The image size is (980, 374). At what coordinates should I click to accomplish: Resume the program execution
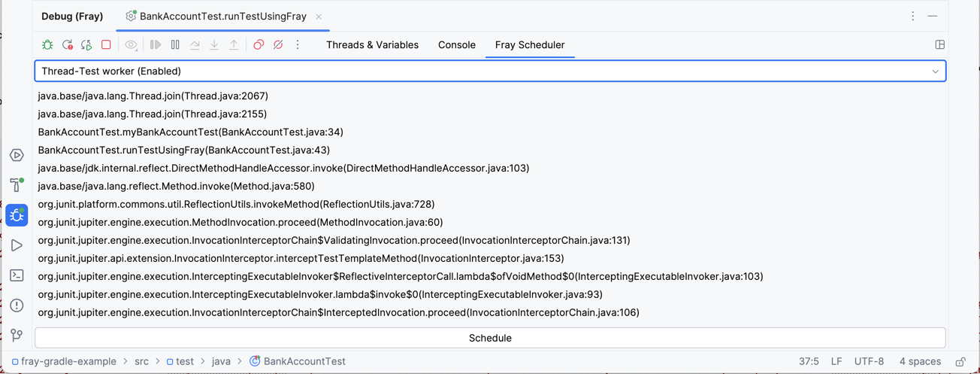[x=156, y=45]
